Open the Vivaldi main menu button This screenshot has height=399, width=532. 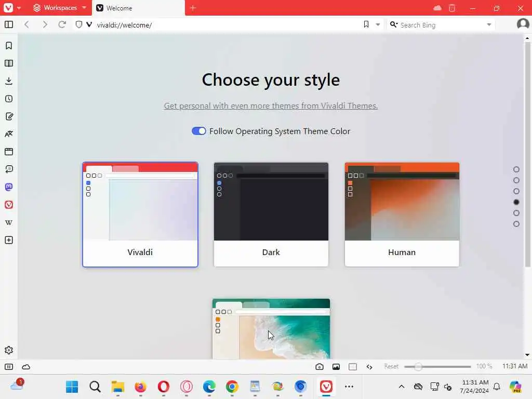(x=8, y=7)
